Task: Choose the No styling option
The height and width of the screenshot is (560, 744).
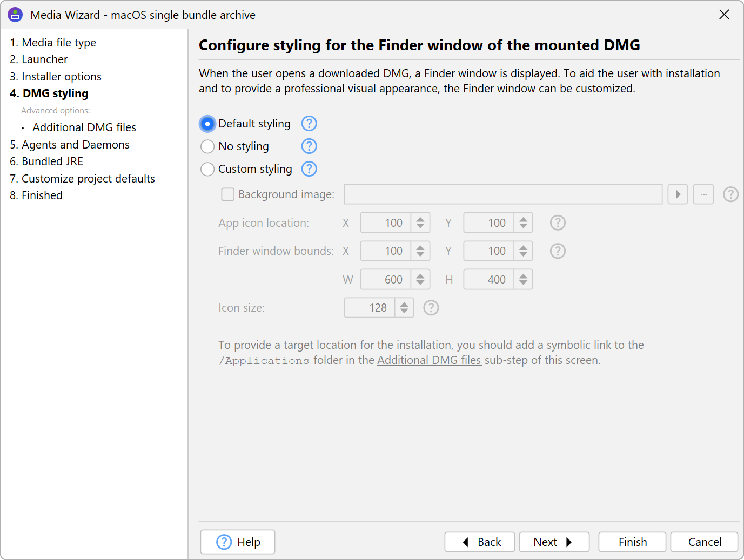Action: point(207,147)
